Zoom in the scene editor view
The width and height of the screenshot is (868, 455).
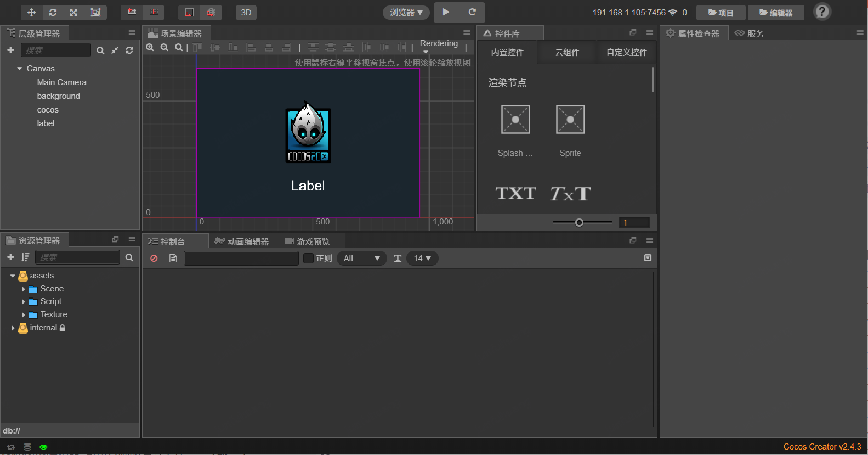150,48
